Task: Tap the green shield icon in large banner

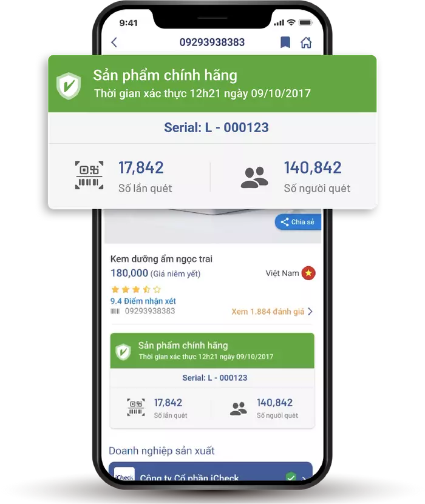Action: click(69, 86)
